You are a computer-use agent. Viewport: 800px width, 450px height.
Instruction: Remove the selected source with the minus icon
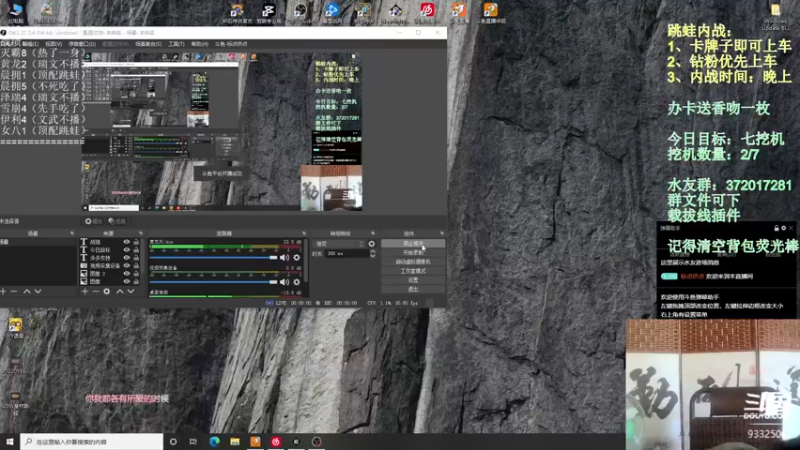95,291
